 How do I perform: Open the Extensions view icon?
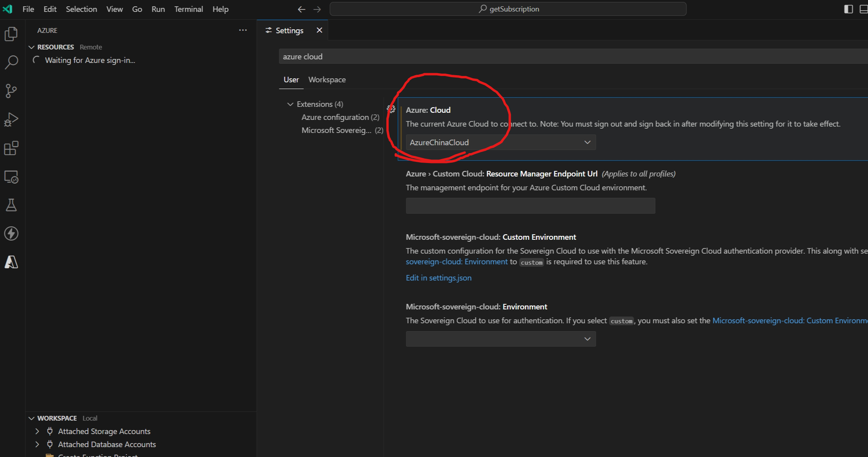pyautogui.click(x=11, y=148)
